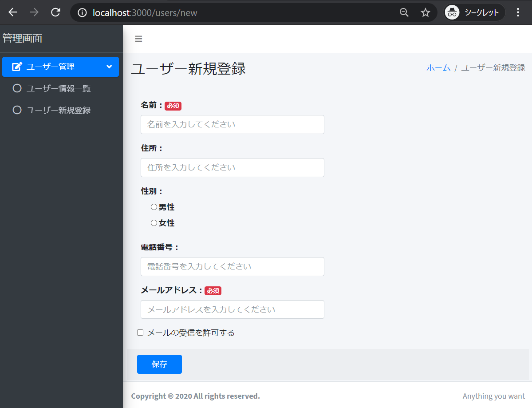Click the page reload icon

55,12
